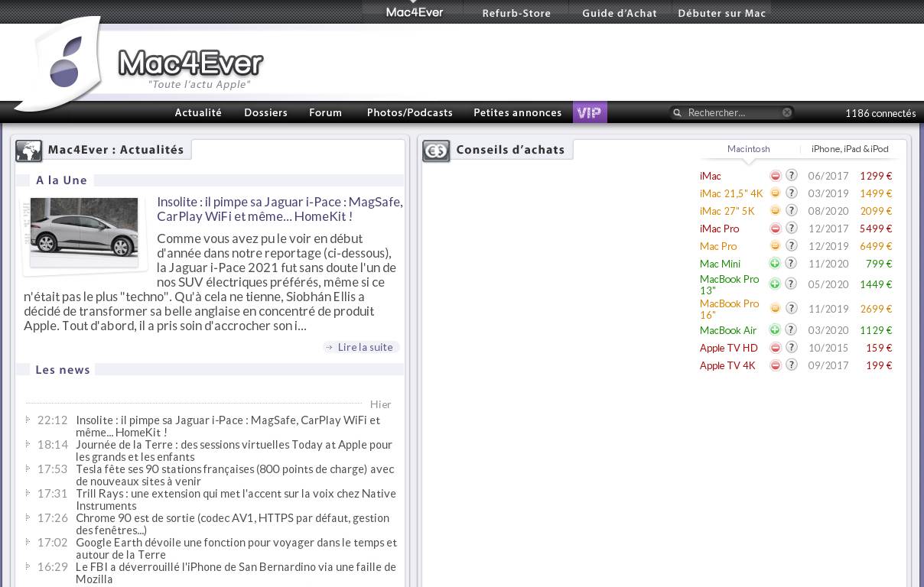Open the Jaguar i-Pace thumbnail image
Image resolution: width=924 pixels, height=587 pixels.
[84, 232]
